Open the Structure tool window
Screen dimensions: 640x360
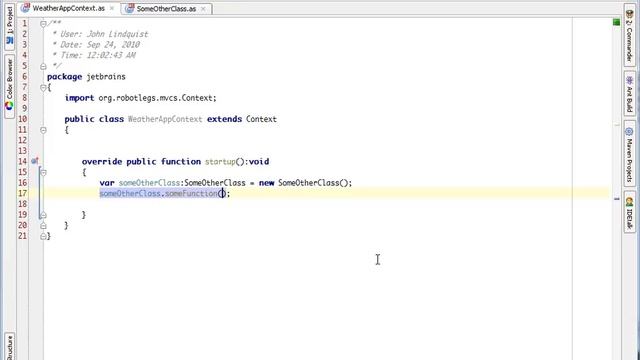point(9,347)
